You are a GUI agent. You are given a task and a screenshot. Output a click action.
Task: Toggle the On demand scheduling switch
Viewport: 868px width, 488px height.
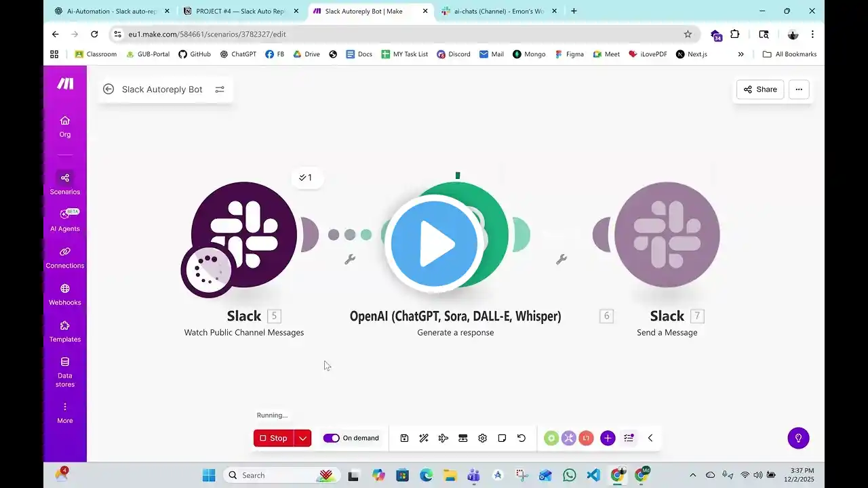click(x=331, y=438)
